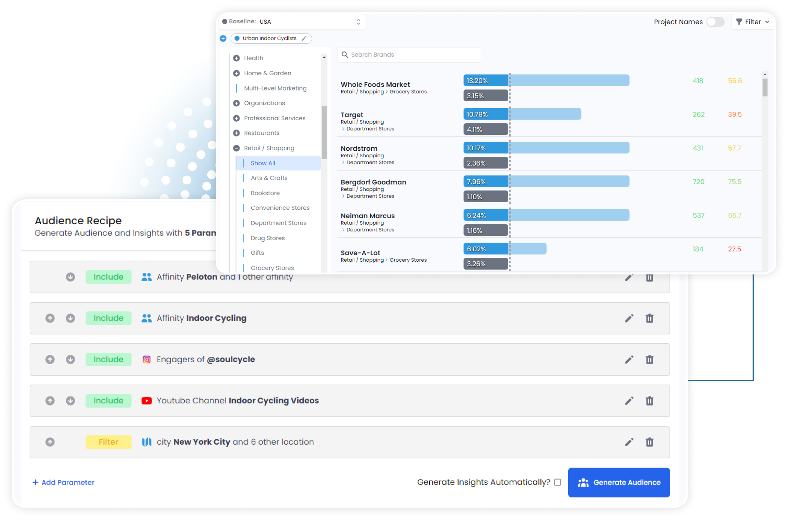The height and width of the screenshot is (532, 799).
Task: Expand the Organizations category
Action: pos(236,103)
